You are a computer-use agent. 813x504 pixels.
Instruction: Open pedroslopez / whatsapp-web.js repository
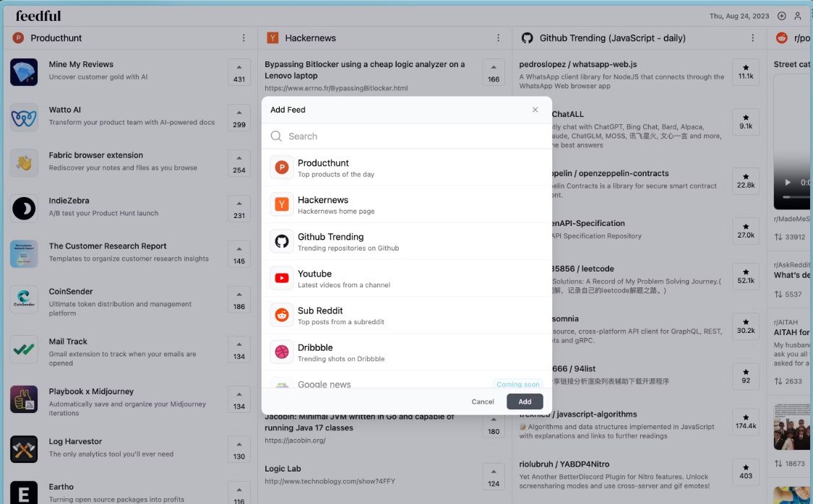(577, 64)
